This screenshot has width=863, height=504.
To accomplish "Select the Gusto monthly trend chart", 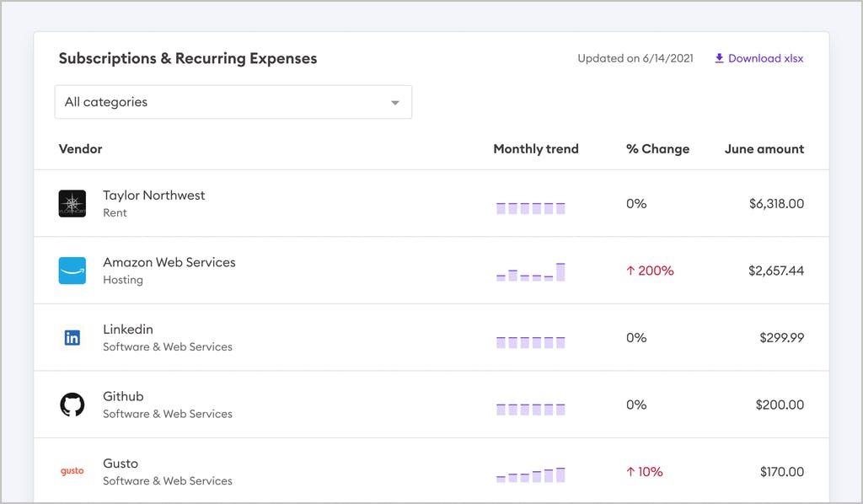I will point(530,475).
